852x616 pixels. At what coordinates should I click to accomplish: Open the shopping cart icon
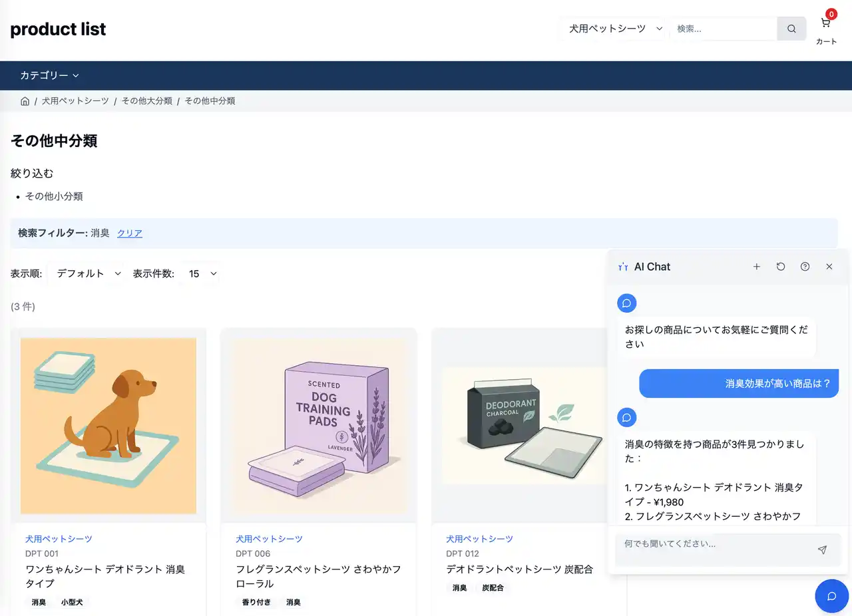point(826,23)
